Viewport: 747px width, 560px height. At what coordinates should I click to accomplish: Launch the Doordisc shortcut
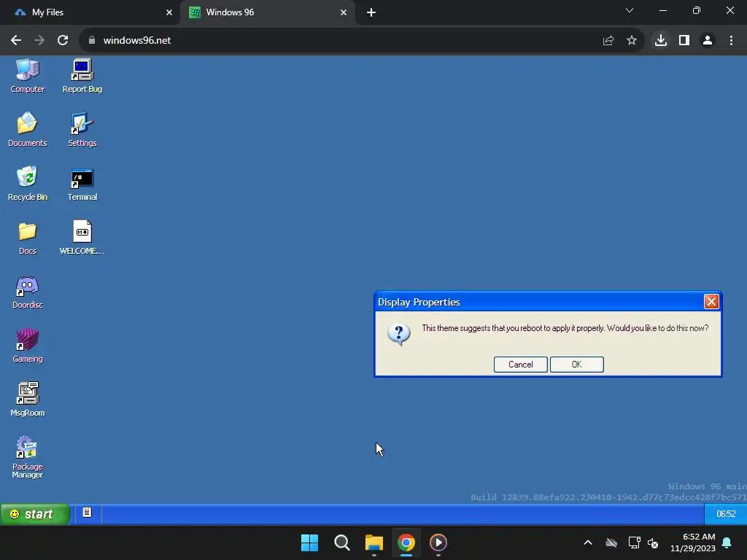tap(27, 292)
